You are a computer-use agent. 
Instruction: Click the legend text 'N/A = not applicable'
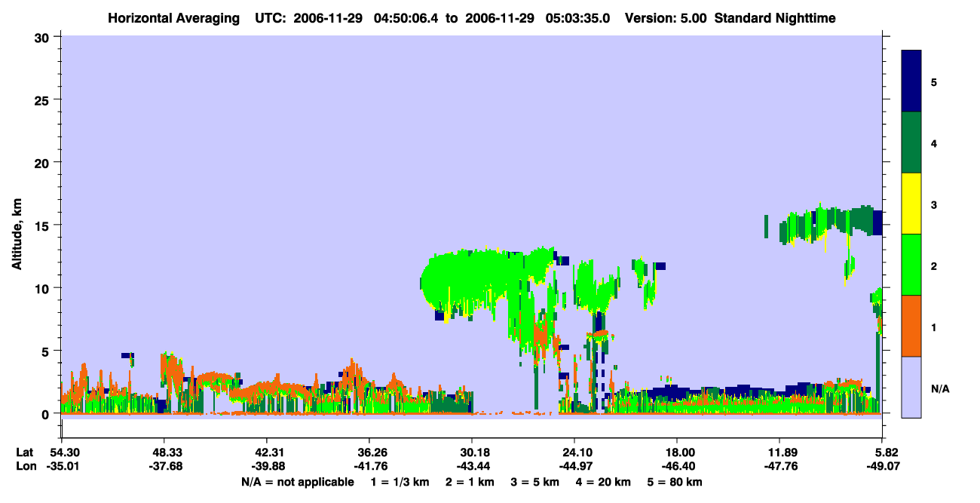click(x=297, y=482)
